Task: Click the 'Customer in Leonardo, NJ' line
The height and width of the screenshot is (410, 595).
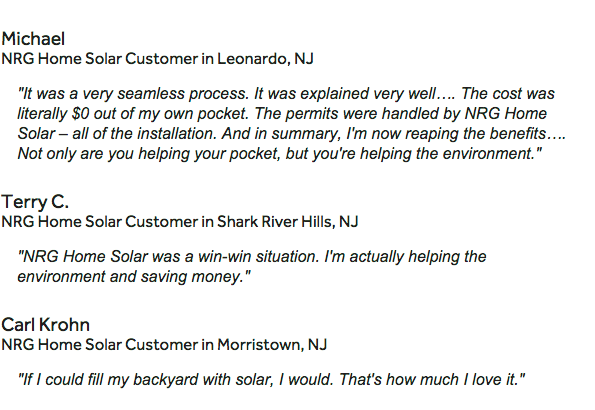Action: [x=157, y=59]
